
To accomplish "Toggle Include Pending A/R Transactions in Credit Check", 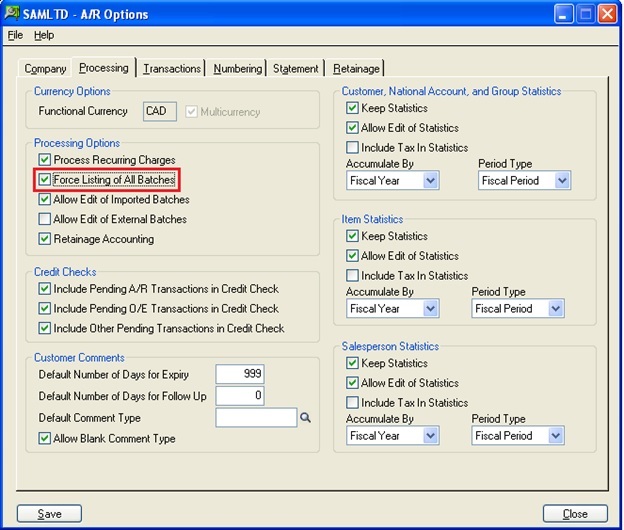I will pos(45,288).
